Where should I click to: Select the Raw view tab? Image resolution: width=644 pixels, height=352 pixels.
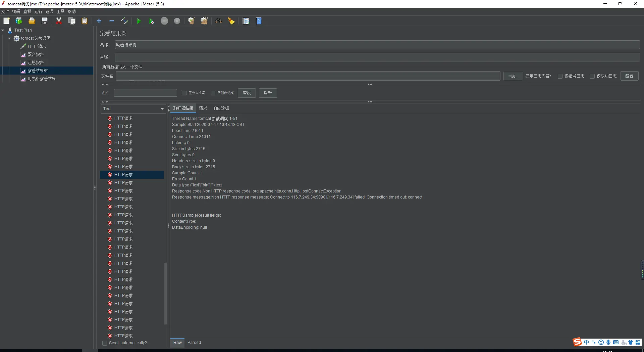177,343
